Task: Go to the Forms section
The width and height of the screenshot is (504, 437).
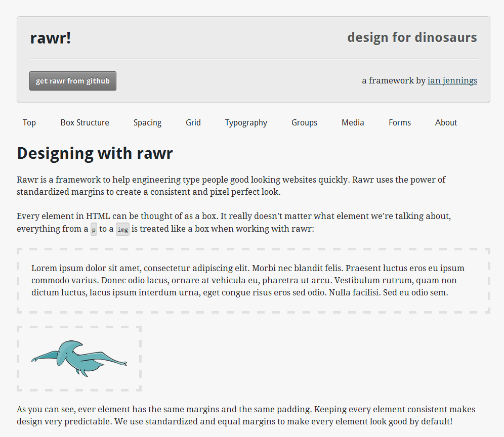Action: pyautogui.click(x=400, y=122)
